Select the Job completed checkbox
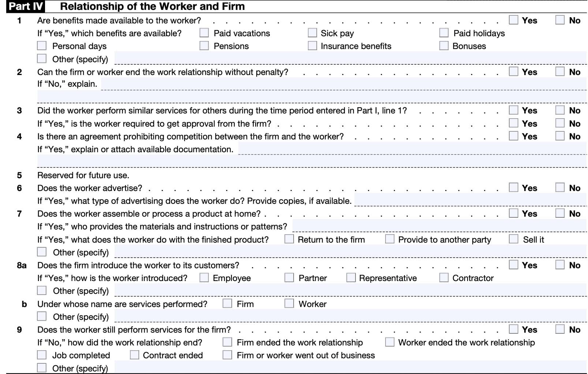Viewport: 588px width, 374px height. click(x=42, y=355)
